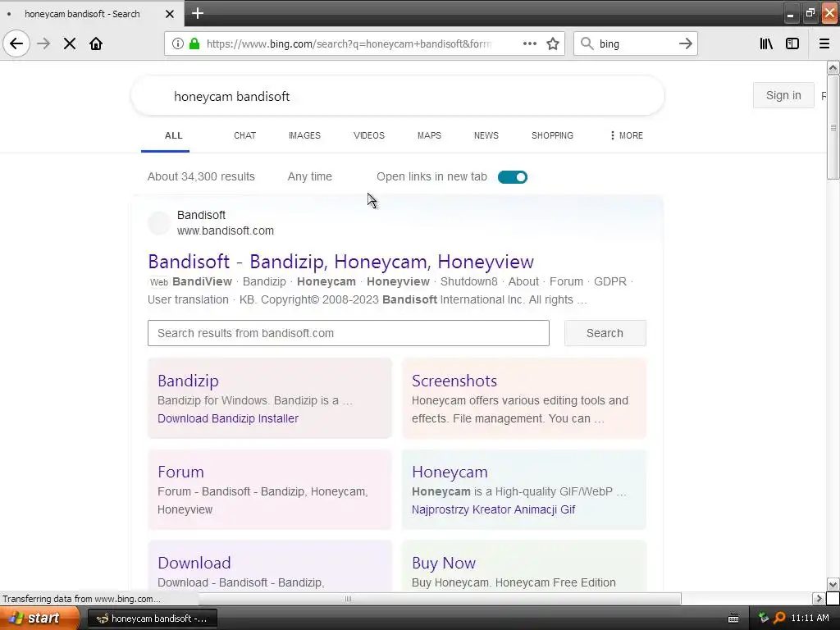Click Download Bandizip Installer link
Screen dimensions: 840x630
pyautogui.click(x=228, y=418)
